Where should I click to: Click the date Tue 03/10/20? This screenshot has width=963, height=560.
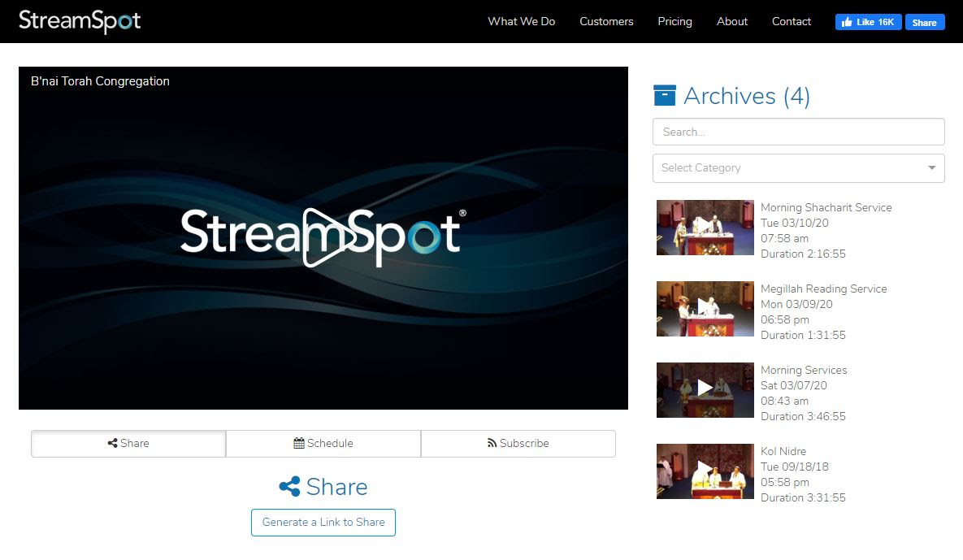click(795, 223)
